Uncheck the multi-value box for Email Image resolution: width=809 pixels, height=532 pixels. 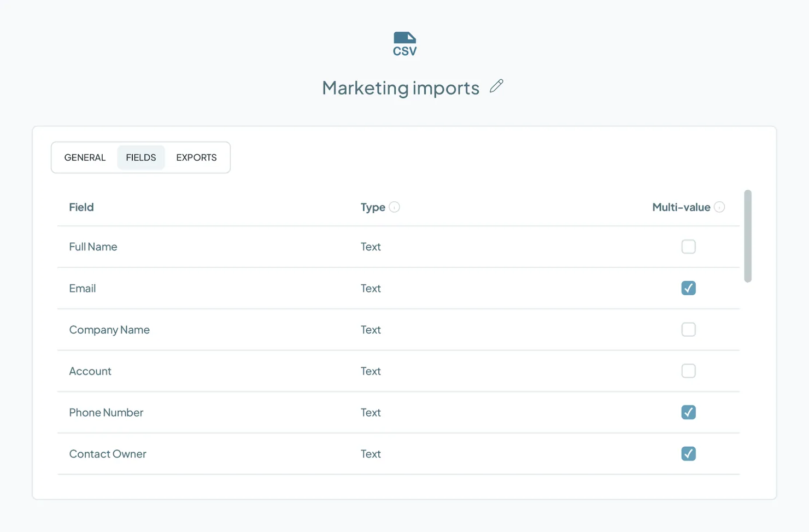click(688, 288)
